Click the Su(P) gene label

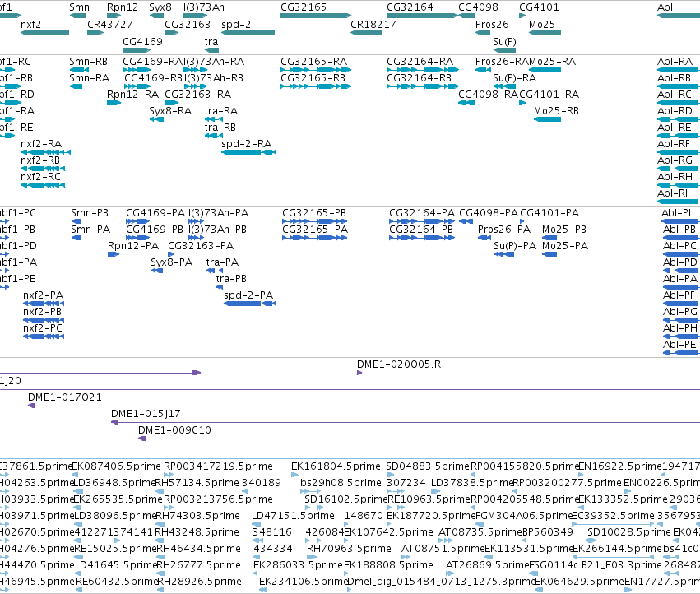point(504,42)
